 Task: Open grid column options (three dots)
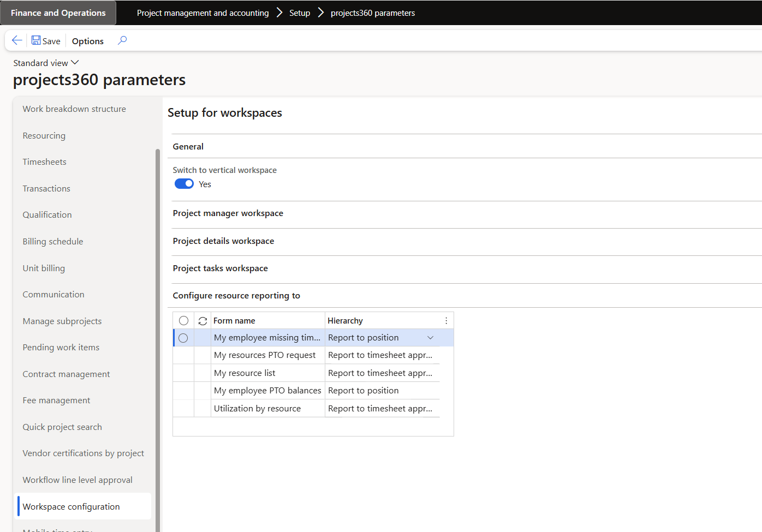(446, 321)
